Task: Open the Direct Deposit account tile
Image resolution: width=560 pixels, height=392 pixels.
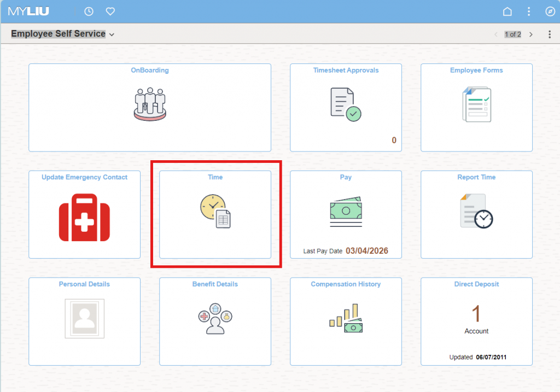Action: pos(476,321)
